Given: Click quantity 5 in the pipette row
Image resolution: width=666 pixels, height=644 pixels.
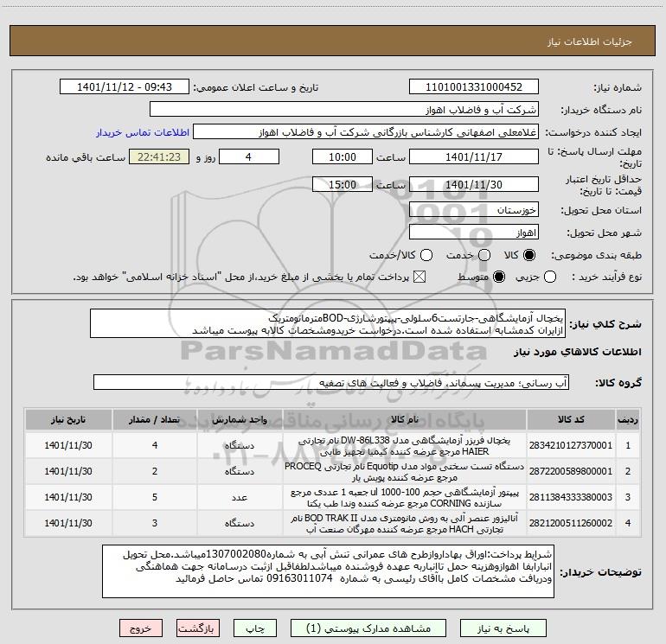Looking at the screenshot, I should (x=155, y=497).
